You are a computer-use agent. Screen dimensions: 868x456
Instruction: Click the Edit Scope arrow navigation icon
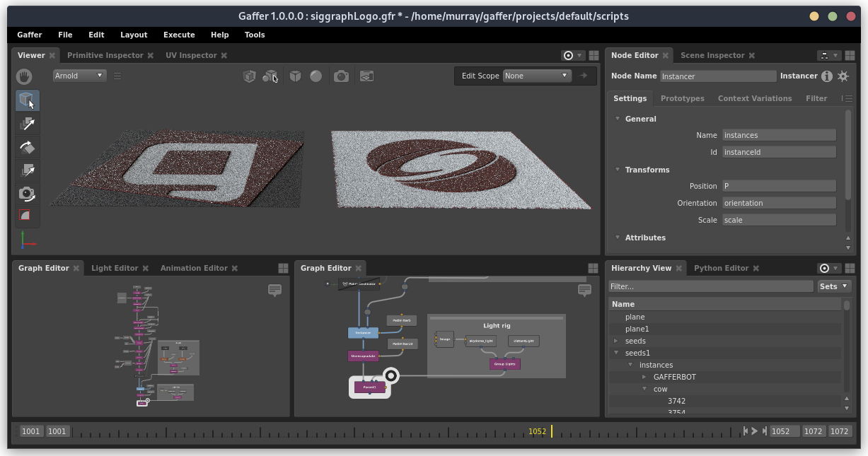[x=584, y=76]
